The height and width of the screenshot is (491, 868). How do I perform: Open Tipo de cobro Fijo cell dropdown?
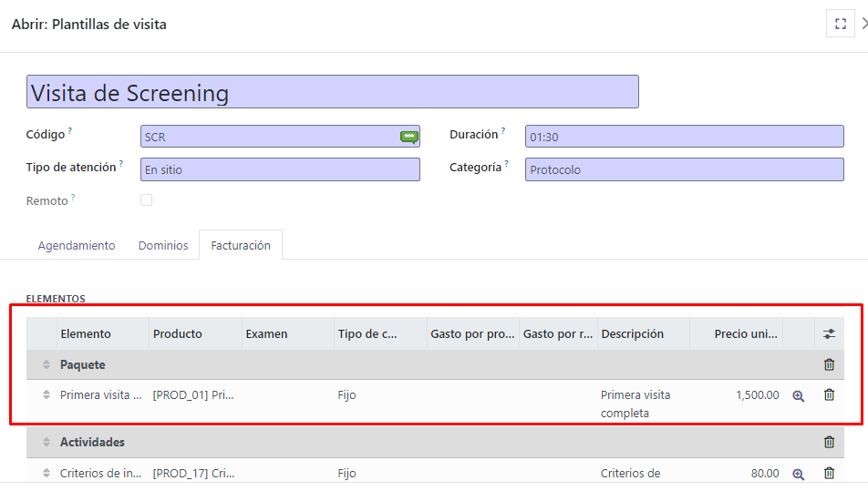click(379, 395)
